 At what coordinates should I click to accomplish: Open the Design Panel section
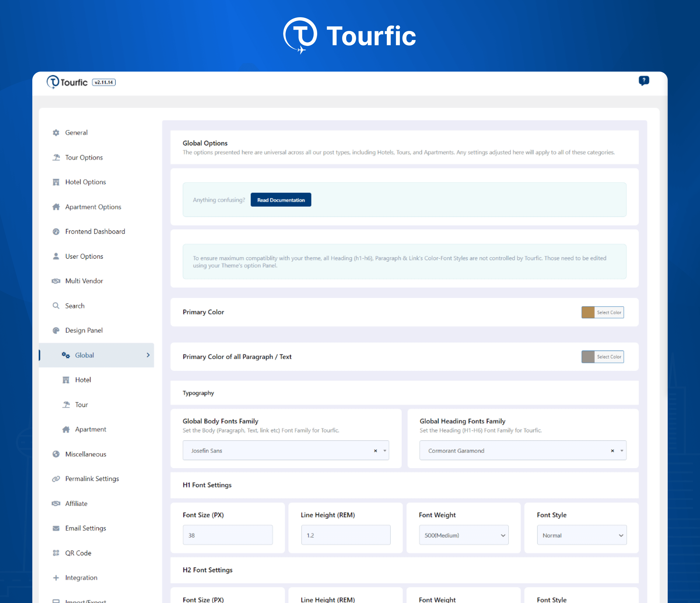[84, 330]
